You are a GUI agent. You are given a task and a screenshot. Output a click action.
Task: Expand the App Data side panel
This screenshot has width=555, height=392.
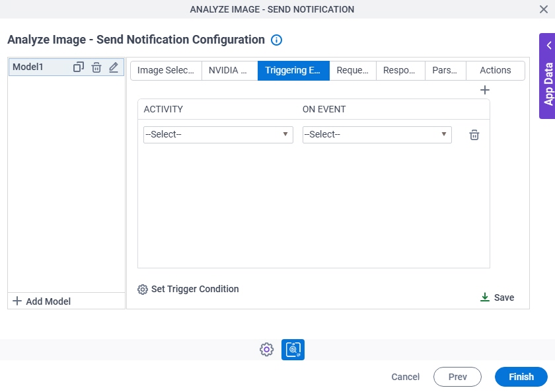547,76
